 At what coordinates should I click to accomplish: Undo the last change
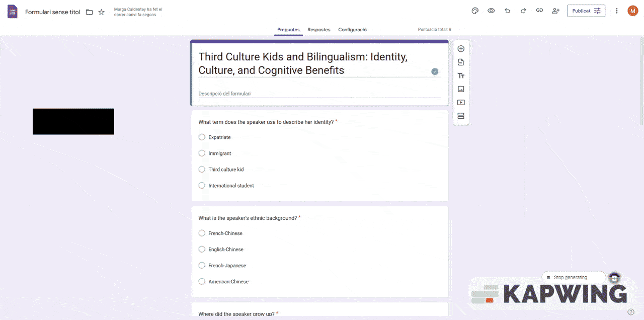pos(507,11)
